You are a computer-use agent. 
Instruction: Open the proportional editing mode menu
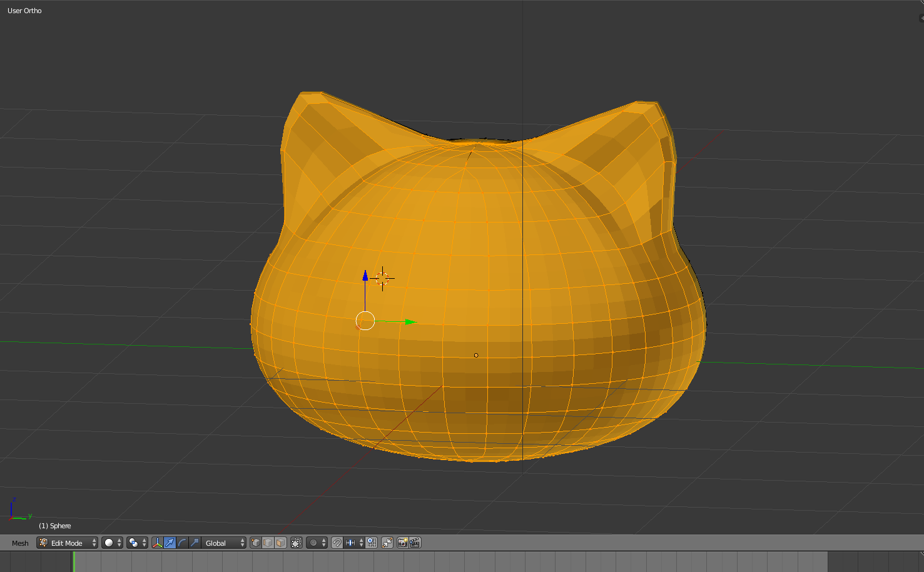click(317, 543)
